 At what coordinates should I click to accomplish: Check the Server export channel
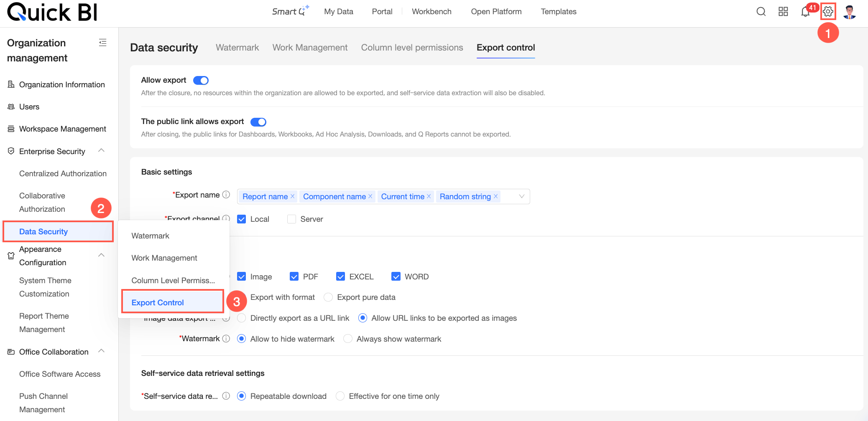(x=292, y=219)
